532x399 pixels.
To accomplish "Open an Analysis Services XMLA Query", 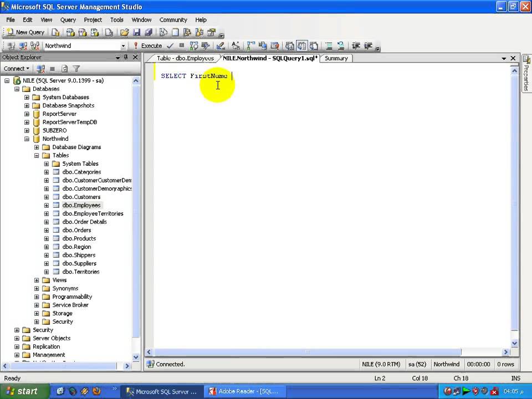I will click(95, 32).
